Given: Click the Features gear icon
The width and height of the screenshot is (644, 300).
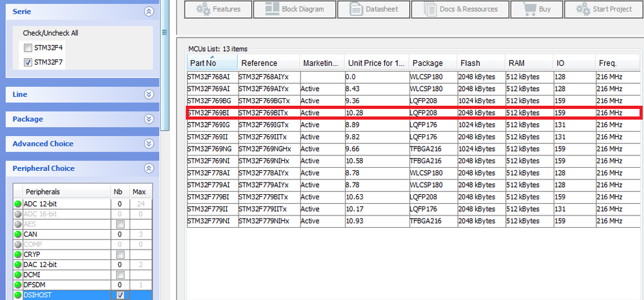Looking at the screenshot, I should pos(202,8).
